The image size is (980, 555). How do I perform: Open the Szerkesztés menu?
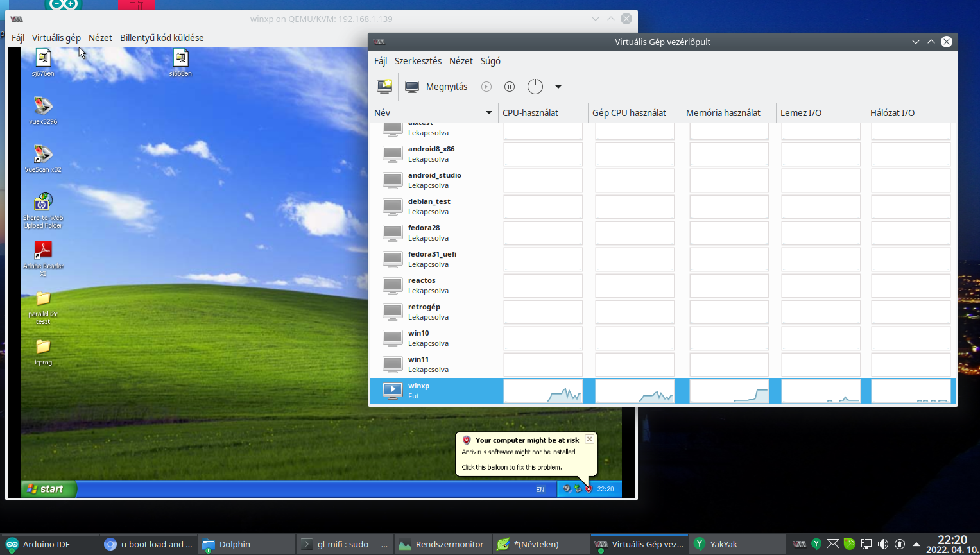[418, 61]
